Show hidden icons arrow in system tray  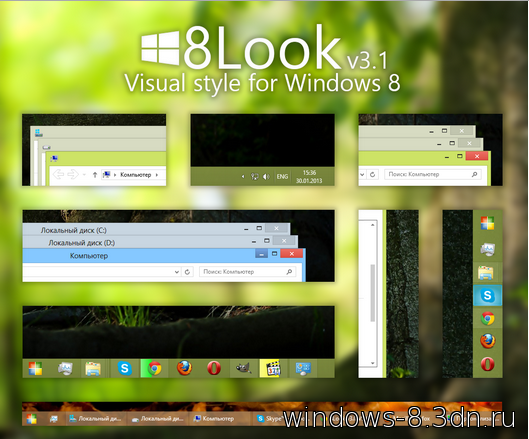coord(243,176)
